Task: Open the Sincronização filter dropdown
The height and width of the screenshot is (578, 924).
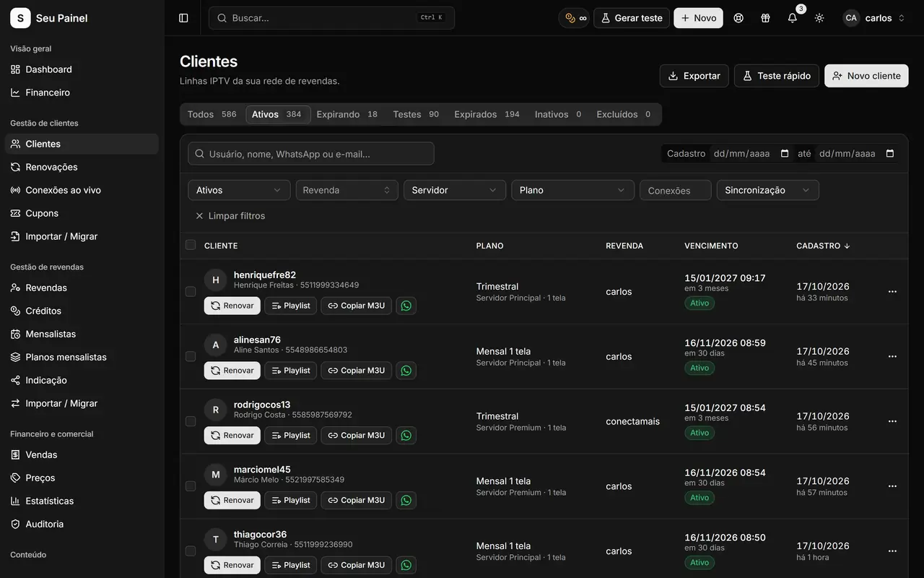Action: click(x=767, y=190)
